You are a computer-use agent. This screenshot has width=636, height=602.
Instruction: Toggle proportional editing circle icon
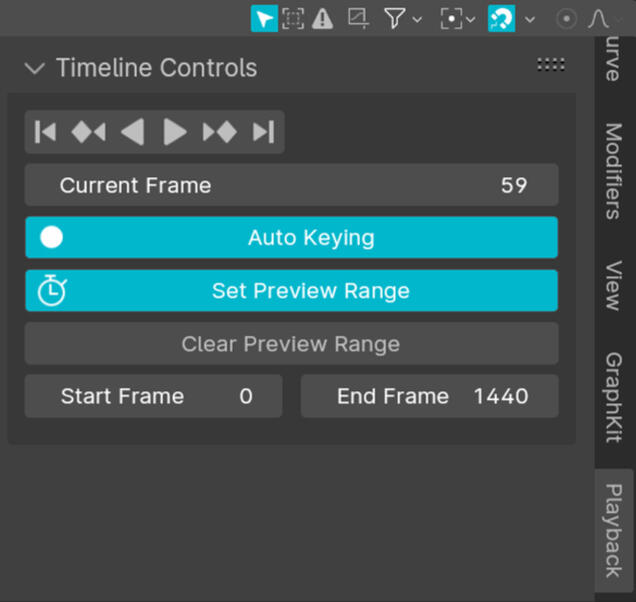click(x=566, y=18)
